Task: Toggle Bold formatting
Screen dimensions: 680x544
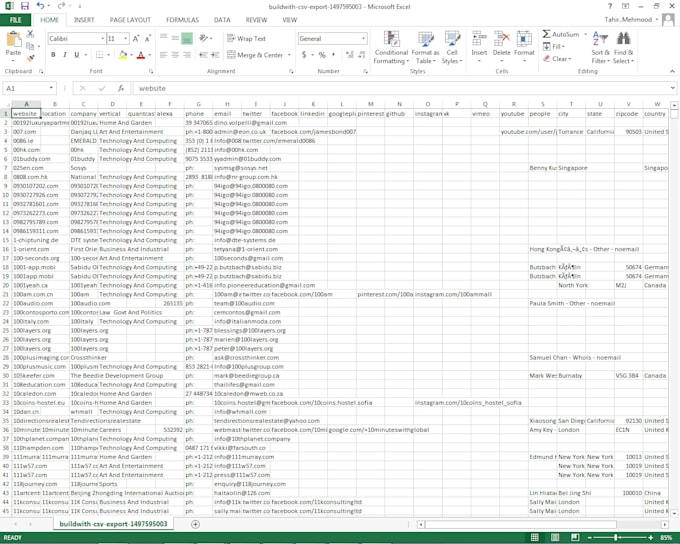Action: tap(53, 55)
